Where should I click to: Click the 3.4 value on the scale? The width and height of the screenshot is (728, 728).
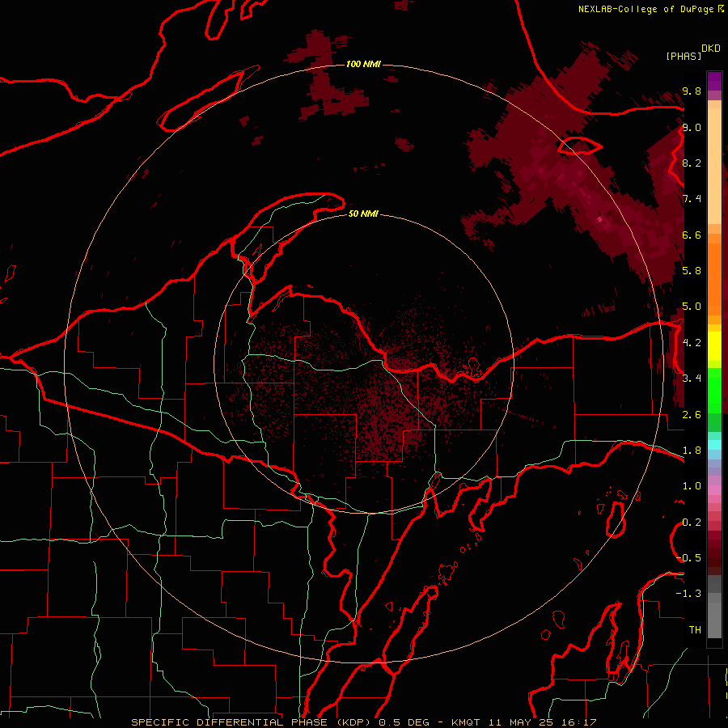tap(692, 378)
